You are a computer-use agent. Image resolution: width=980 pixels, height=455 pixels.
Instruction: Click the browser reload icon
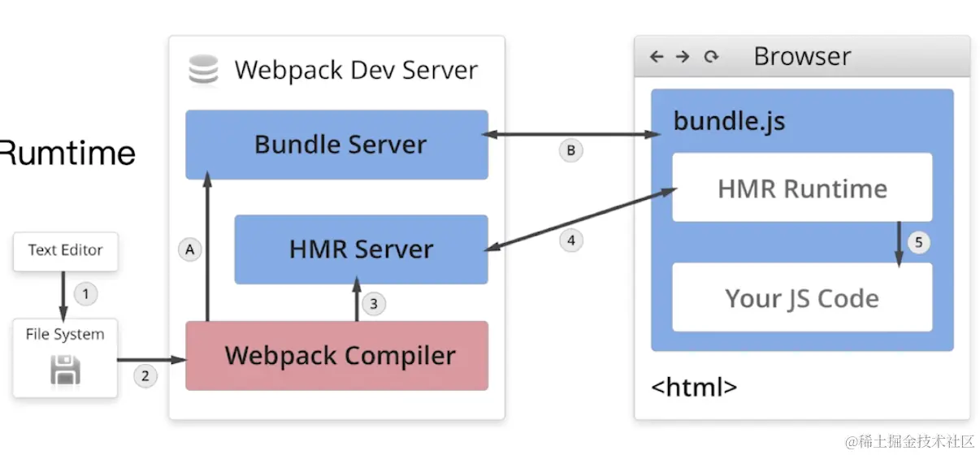(x=711, y=57)
